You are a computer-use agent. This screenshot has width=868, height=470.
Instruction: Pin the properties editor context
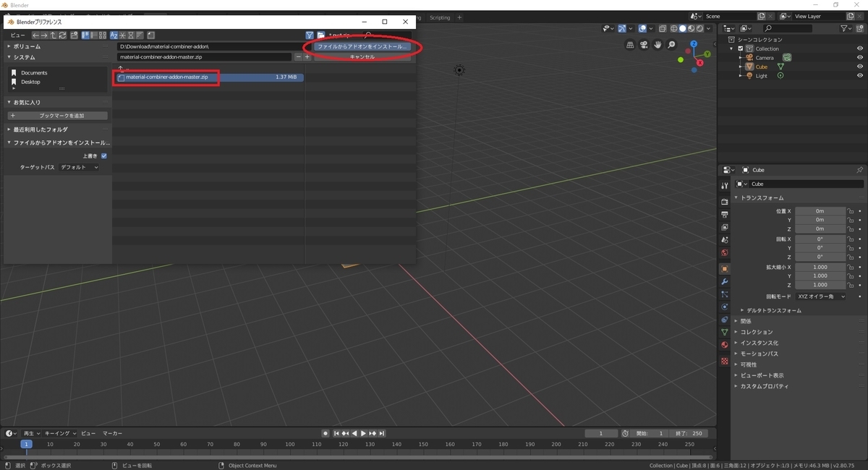tap(859, 170)
